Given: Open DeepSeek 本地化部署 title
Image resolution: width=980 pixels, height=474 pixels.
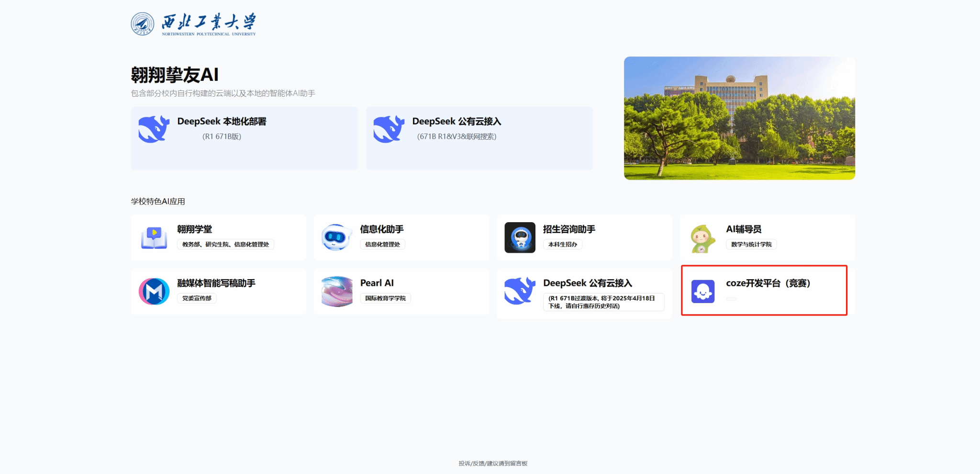Looking at the screenshot, I should pyautogui.click(x=222, y=122).
